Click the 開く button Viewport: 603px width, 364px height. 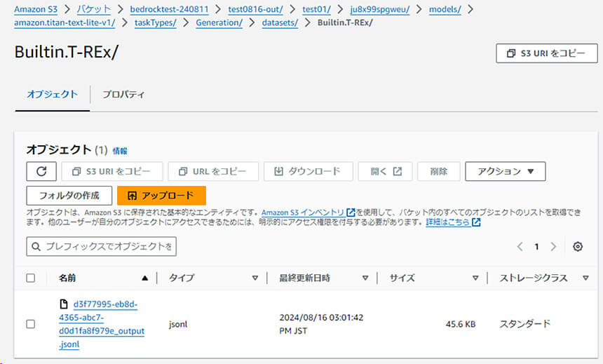coord(385,171)
